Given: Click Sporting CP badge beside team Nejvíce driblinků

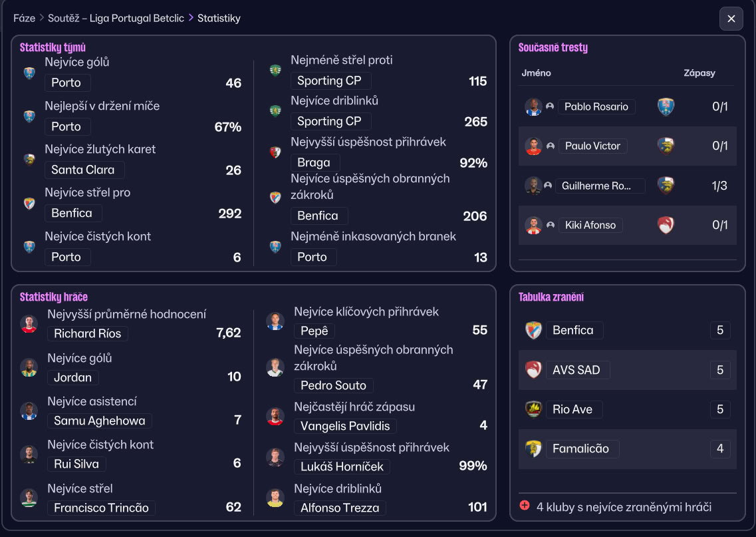Looking at the screenshot, I should click(275, 111).
